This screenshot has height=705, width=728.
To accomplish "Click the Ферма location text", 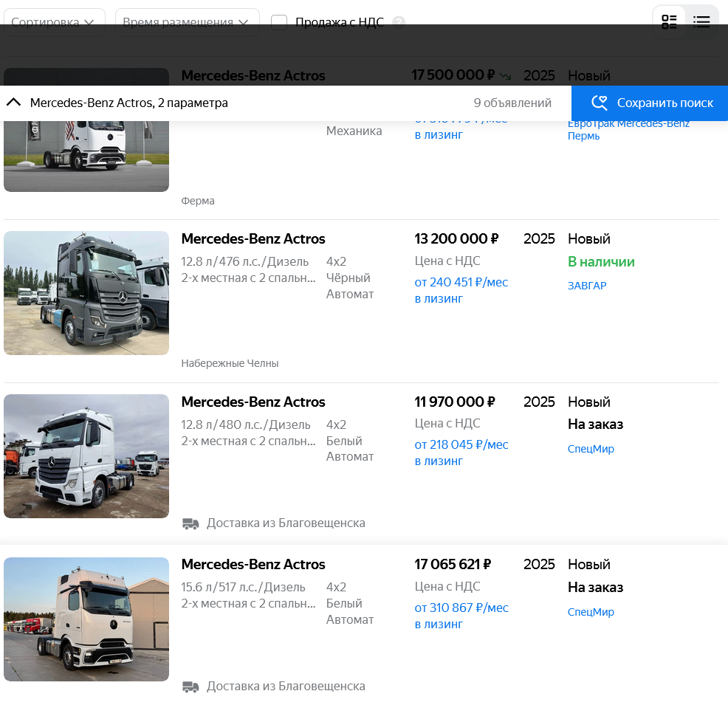I will click(198, 201).
